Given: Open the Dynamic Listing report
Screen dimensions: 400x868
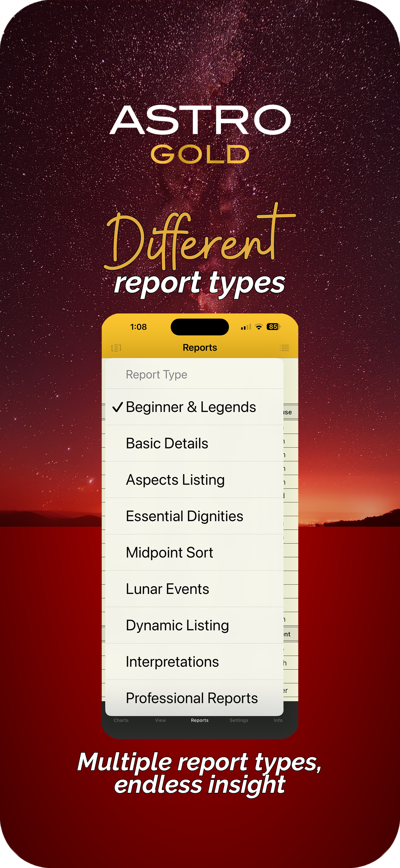Looking at the screenshot, I should tap(194, 625).
